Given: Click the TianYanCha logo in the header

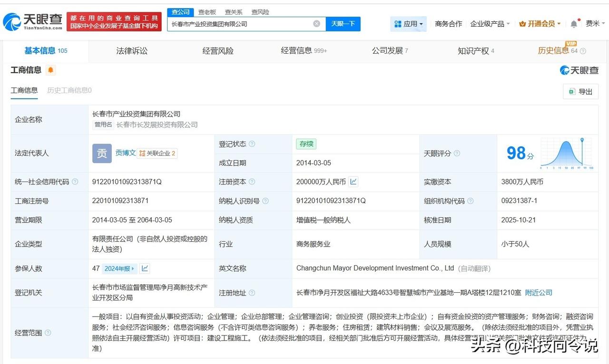Looking at the screenshot, I should pos(32,22).
